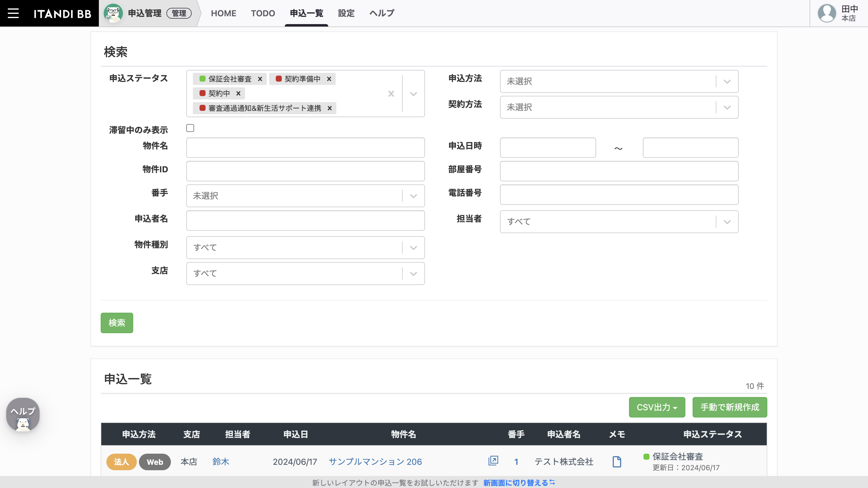This screenshot has height=488, width=868.
Task: Expand the CSV出力 dropdown button
Action: (x=657, y=407)
